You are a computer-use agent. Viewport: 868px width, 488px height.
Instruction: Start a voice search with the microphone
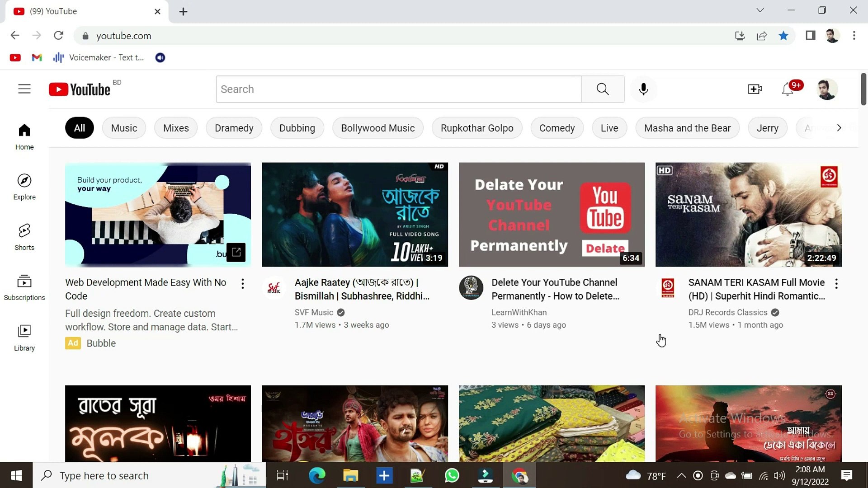(x=643, y=89)
